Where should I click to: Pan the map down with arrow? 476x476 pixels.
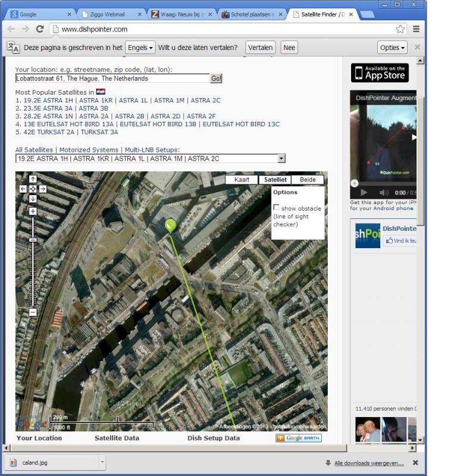click(33, 199)
